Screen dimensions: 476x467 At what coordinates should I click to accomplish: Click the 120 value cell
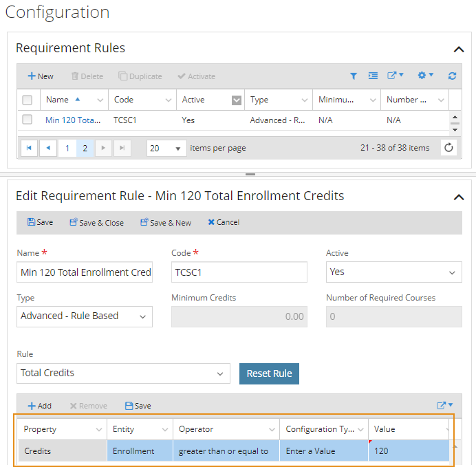pos(409,451)
